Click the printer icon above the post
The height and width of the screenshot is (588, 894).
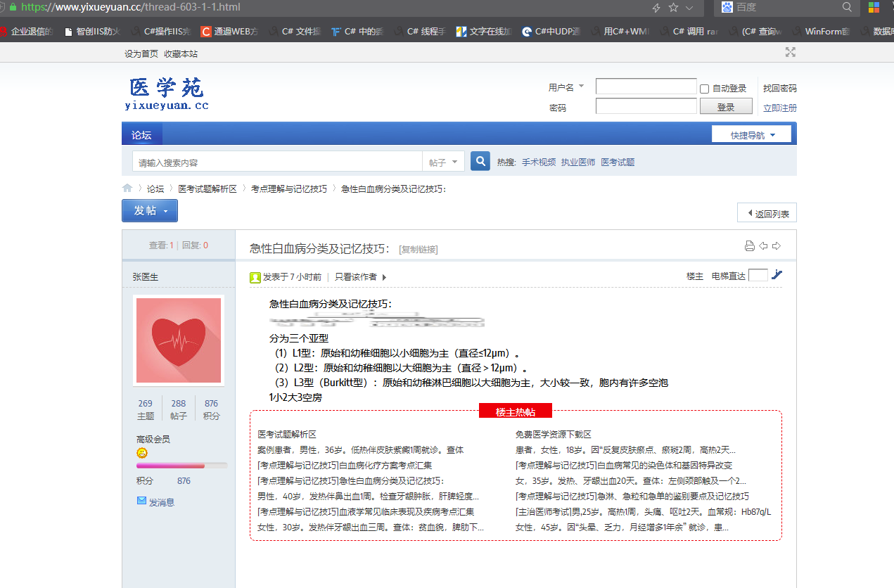[749, 246]
